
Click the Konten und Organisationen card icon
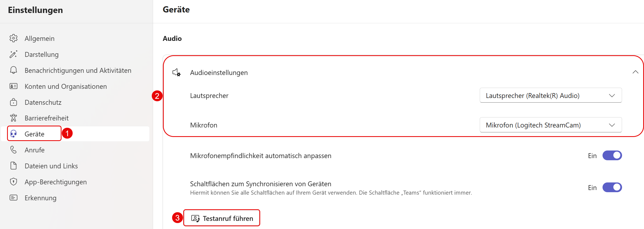(13, 86)
